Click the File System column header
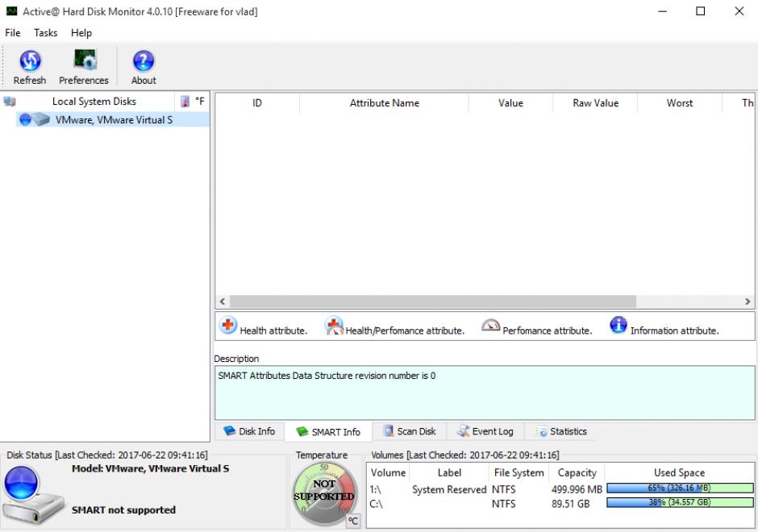Screen dimensions: 758x532 click(519, 472)
